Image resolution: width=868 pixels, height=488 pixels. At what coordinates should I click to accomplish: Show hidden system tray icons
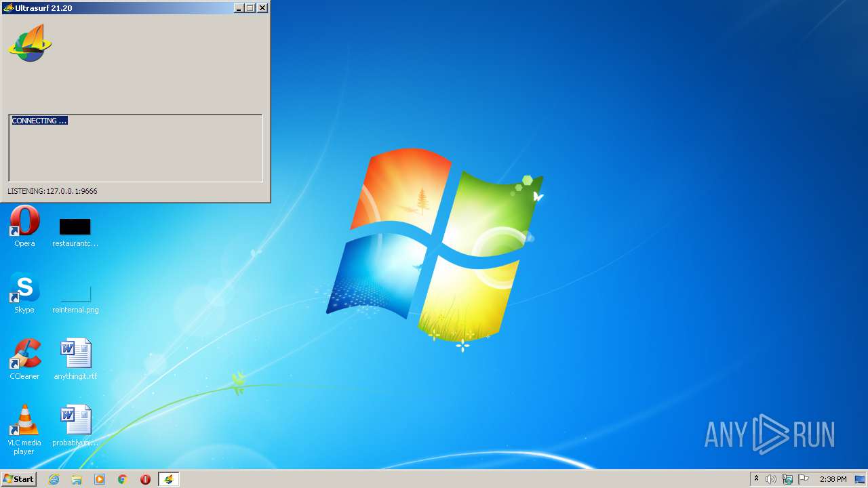[757, 479]
